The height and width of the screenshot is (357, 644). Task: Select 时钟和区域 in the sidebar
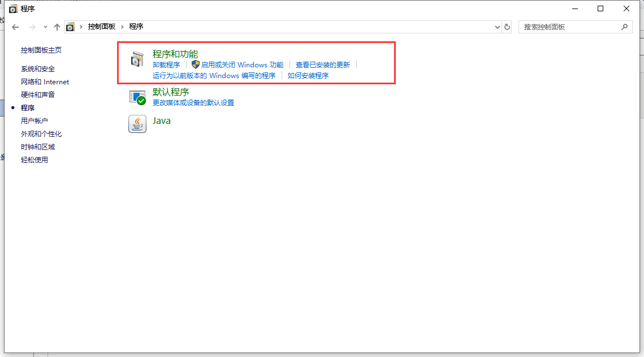coord(38,147)
